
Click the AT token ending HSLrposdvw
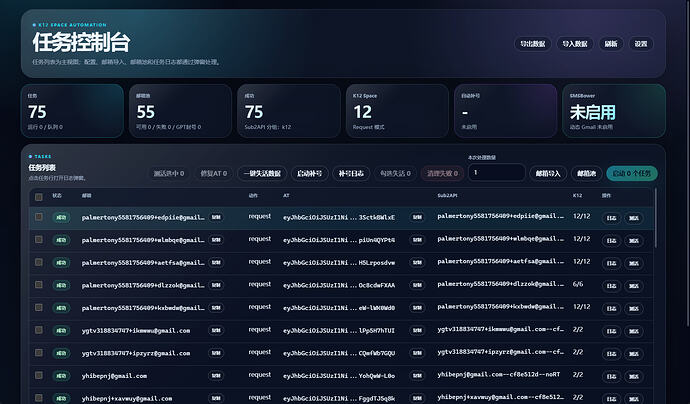click(x=339, y=263)
